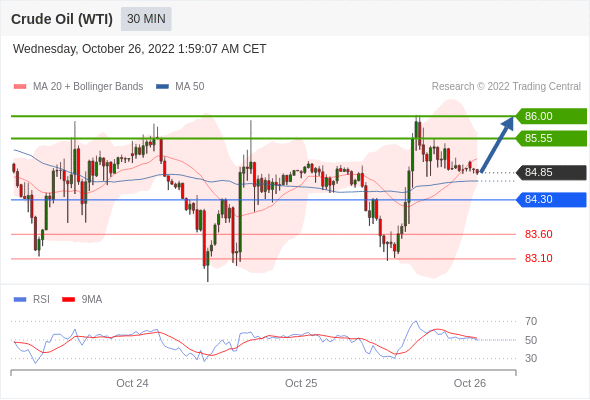Click the 30 MIN timeframe button
590x400 pixels.
point(146,19)
